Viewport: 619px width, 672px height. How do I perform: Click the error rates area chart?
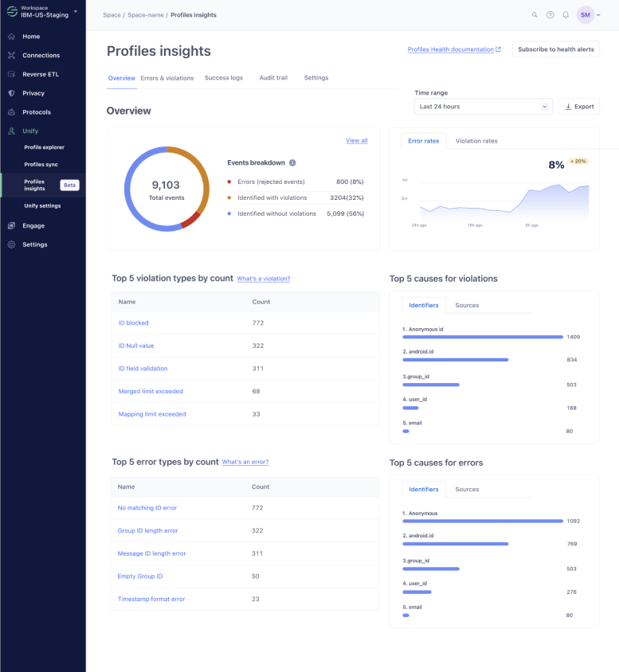(x=504, y=201)
